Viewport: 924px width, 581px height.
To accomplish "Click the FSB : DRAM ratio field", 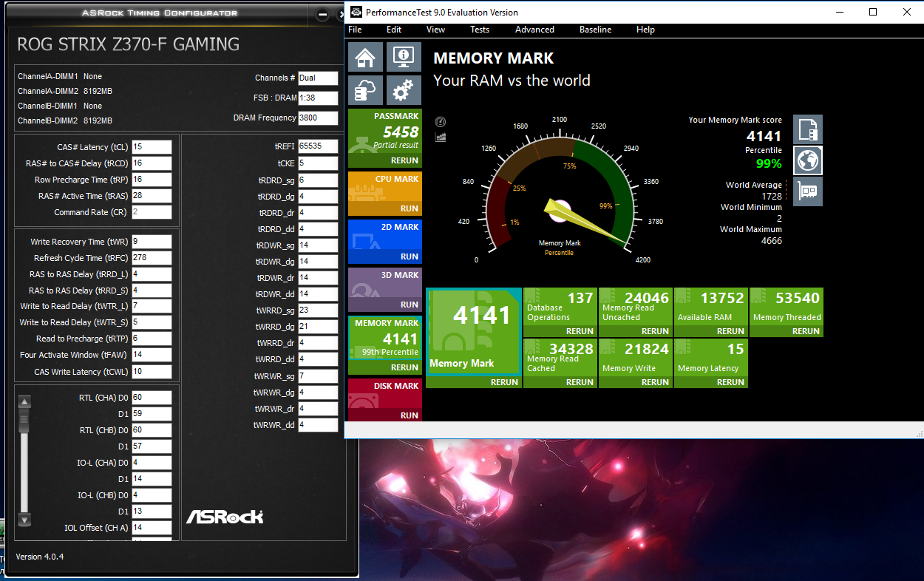I will point(318,98).
